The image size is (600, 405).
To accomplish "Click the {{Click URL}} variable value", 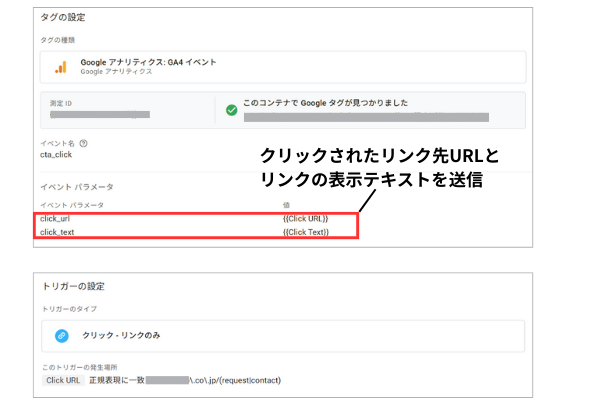I will click(x=306, y=218).
